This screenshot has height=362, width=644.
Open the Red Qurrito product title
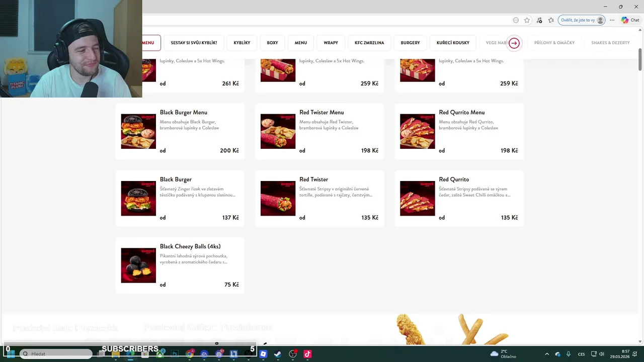(454, 179)
